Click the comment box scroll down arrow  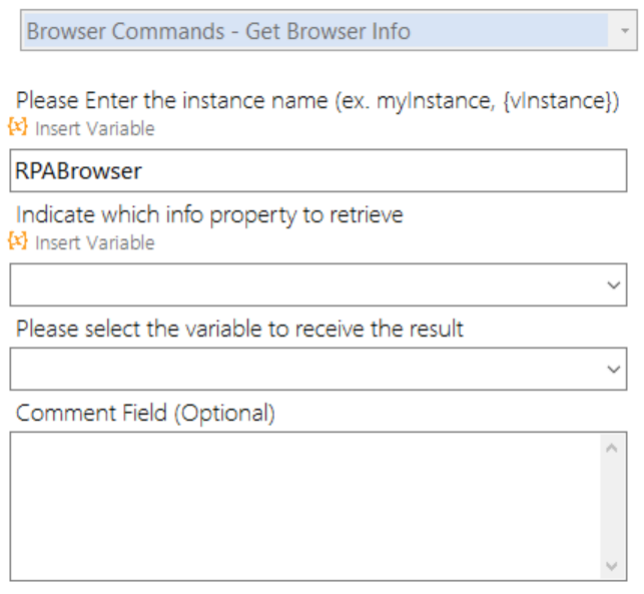pos(612,566)
